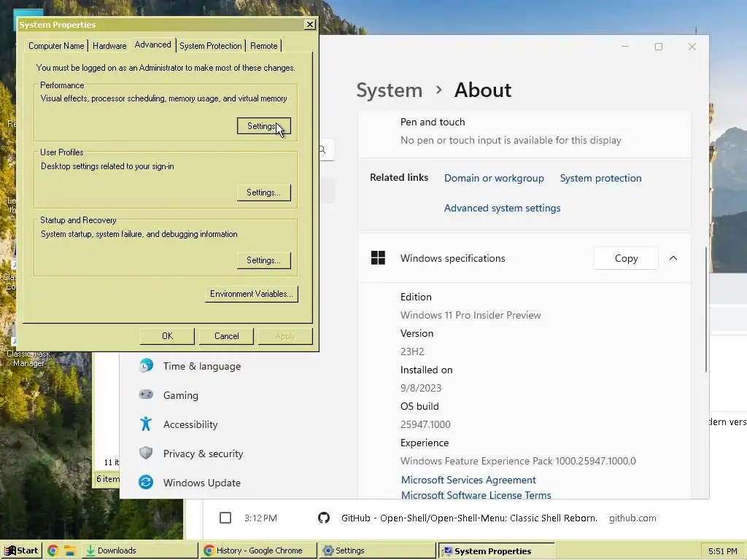The width and height of the screenshot is (747, 560).
Task: Open Environment Variables dialog
Action: (252, 294)
